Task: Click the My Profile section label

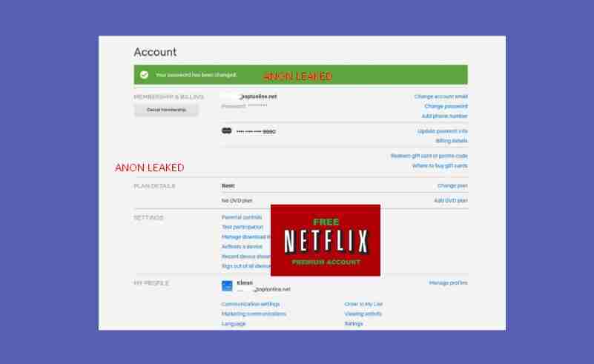Action: 151,283
